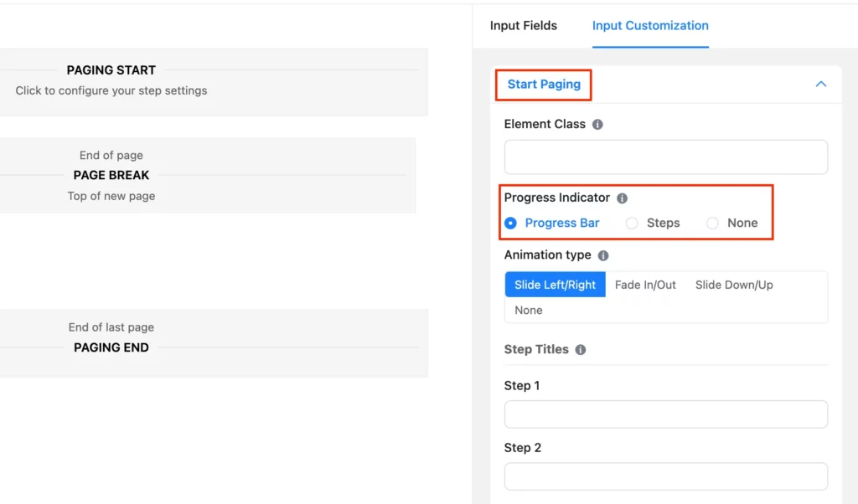The width and height of the screenshot is (858, 504).
Task: Click the Element Class text field
Action: pos(665,157)
